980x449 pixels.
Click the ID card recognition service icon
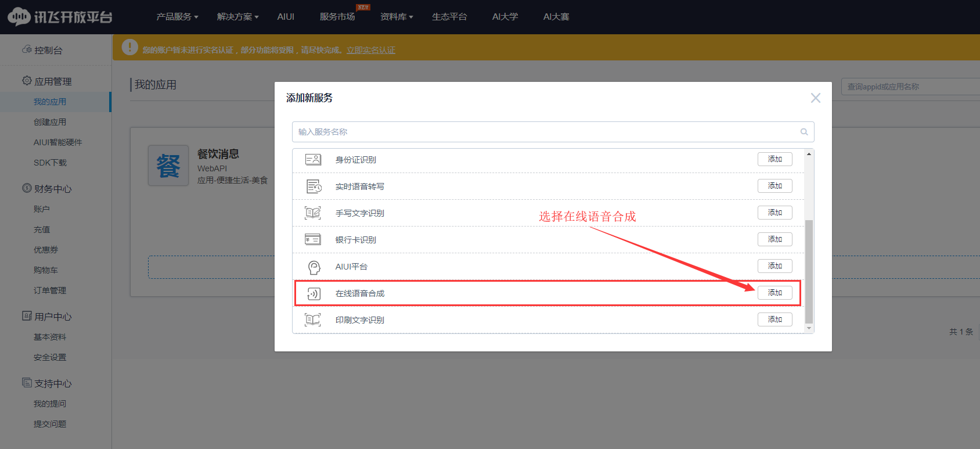pyautogui.click(x=313, y=160)
